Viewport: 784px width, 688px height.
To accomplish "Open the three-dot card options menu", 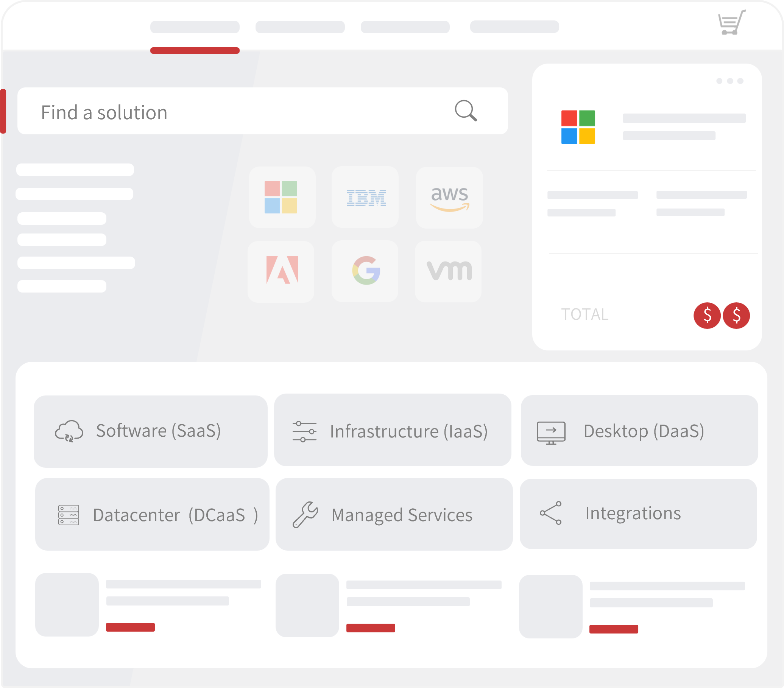I will click(x=729, y=81).
